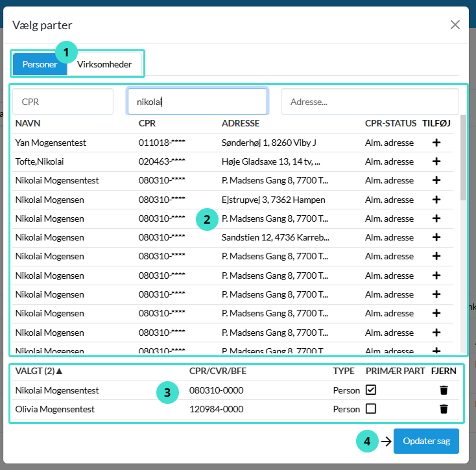Viewport: 476px width, 470px height.
Task: Click the Adresse search input
Action: click(370, 102)
